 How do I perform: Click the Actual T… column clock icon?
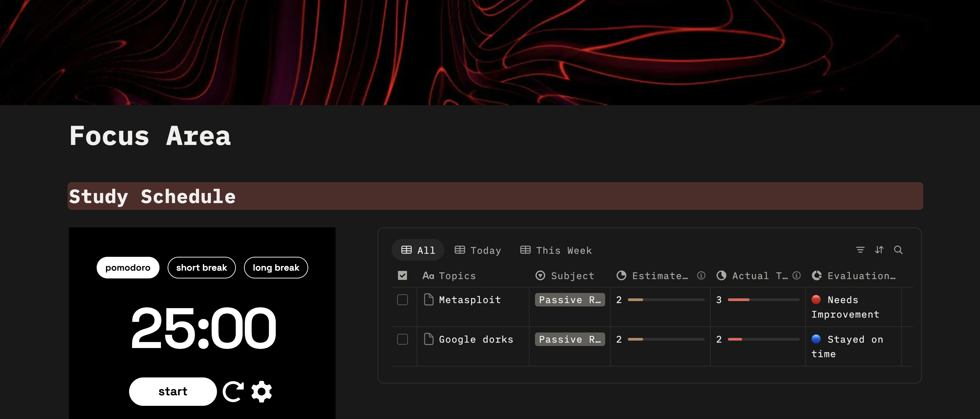[x=721, y=275]
